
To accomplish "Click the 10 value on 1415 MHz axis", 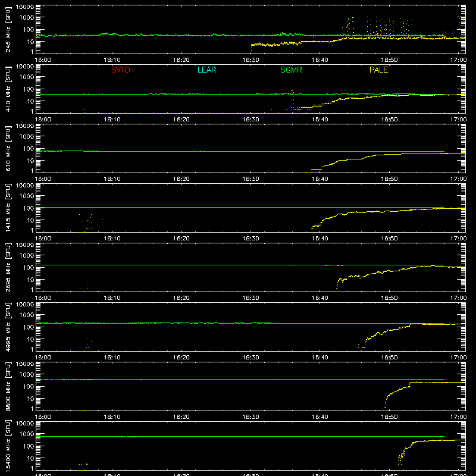I will pos(30,220).
